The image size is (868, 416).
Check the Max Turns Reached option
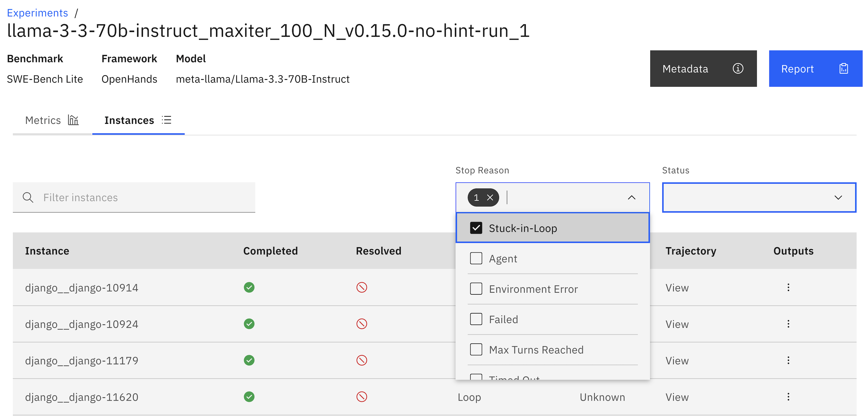pos(476,349)
